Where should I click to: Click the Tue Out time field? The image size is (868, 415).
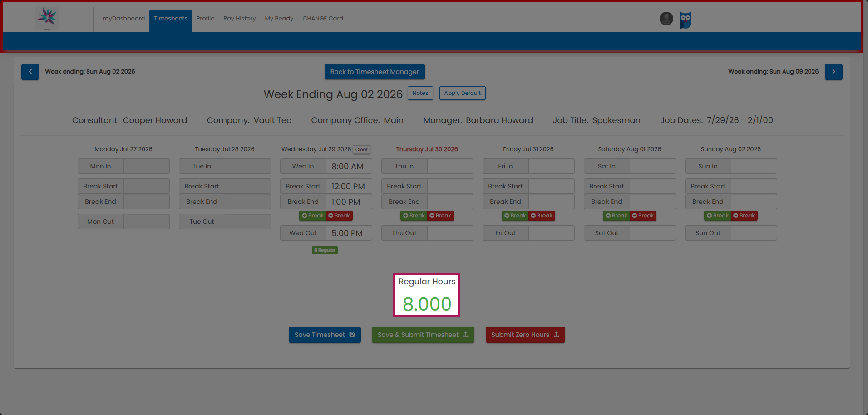click(247, 222)
